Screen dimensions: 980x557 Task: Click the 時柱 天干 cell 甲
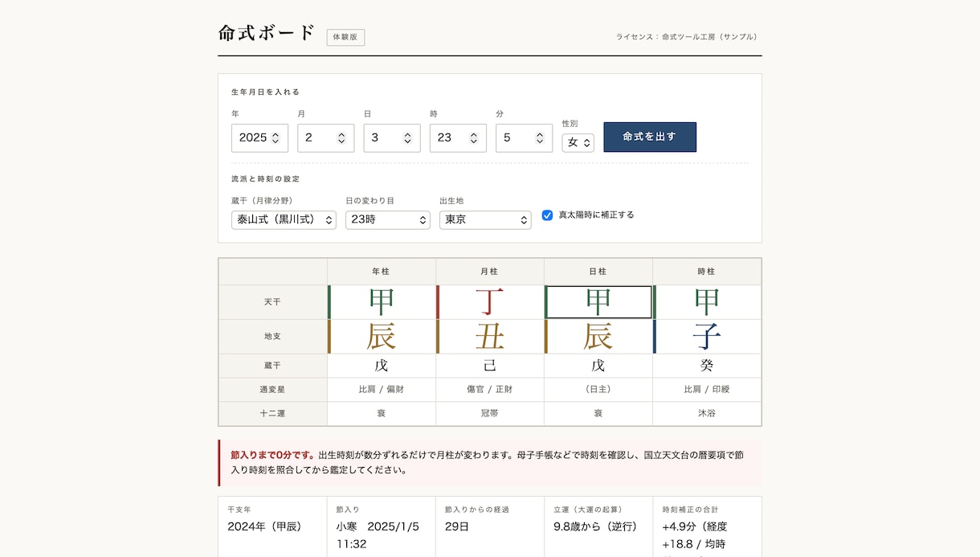pos(707,302)
